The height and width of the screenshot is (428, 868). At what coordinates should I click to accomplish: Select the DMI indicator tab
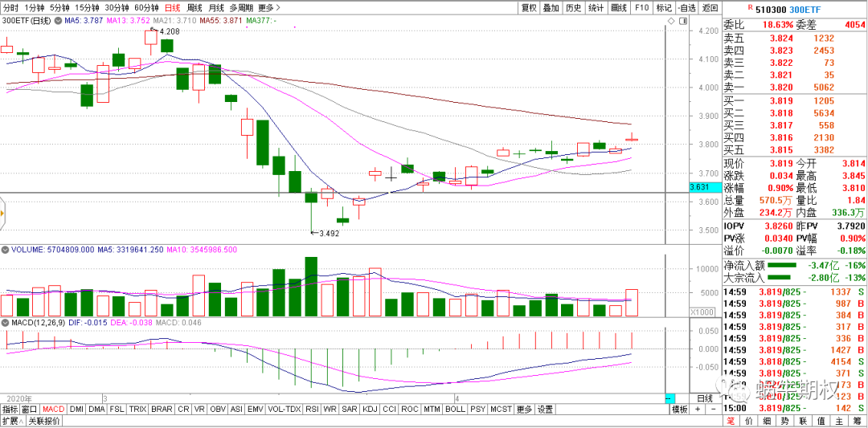(x=76, y=410)
